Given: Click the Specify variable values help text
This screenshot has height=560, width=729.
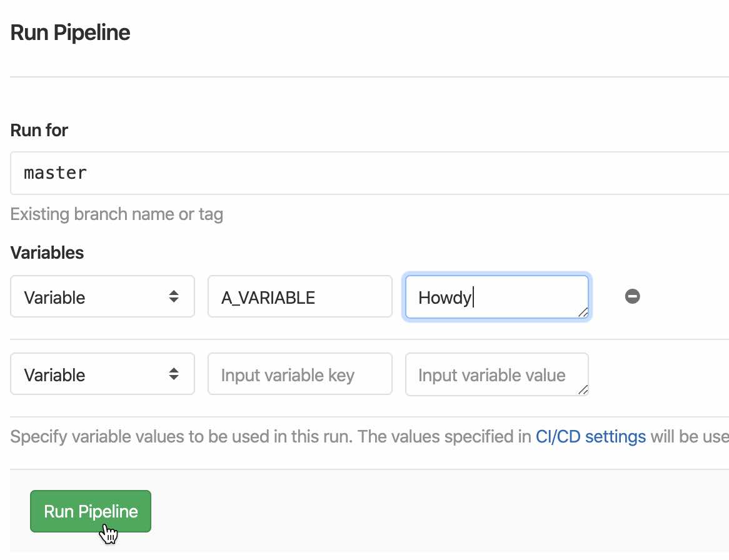Looking at the screenshot, I should pos(269,436).
